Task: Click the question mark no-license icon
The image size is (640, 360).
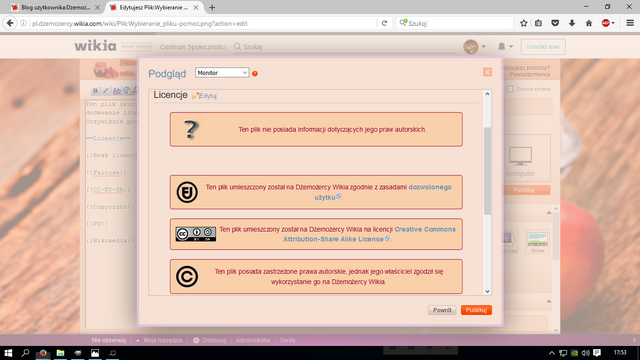Action: [x=191, y=129]
